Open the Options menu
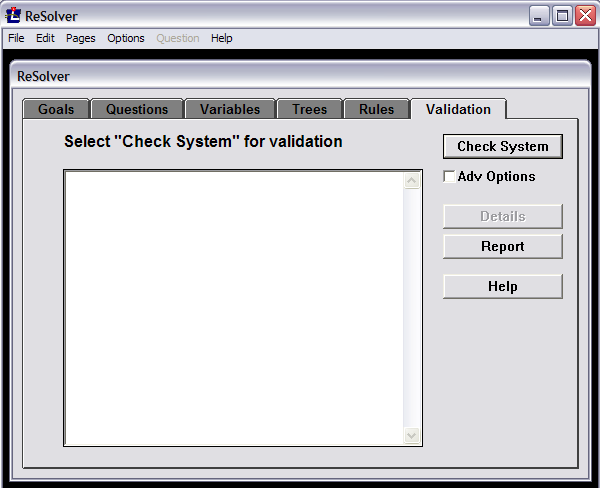This screenshot has height=488, width=600. tap(126, 38)
